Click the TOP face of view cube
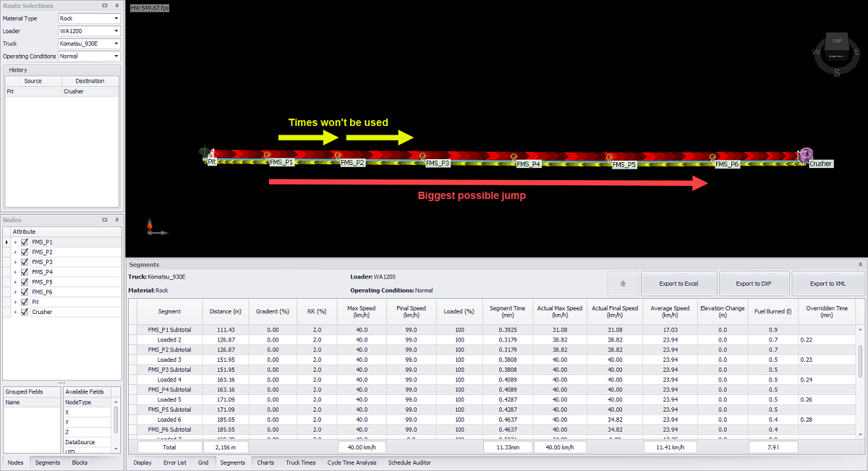The width and height of the screenshot is (868, 471). click(x=837, y=42)
